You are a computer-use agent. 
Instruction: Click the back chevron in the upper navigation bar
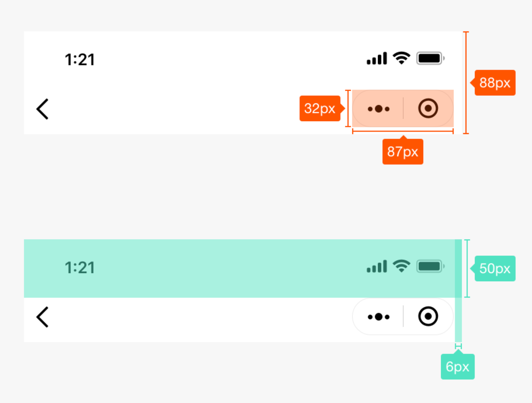pos(43,109)
